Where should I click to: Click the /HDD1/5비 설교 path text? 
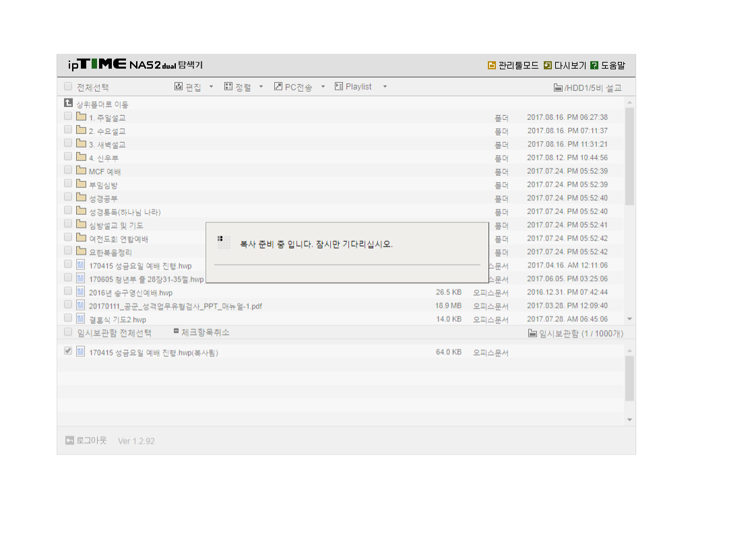pyautogui.click(x=593, y=88)
